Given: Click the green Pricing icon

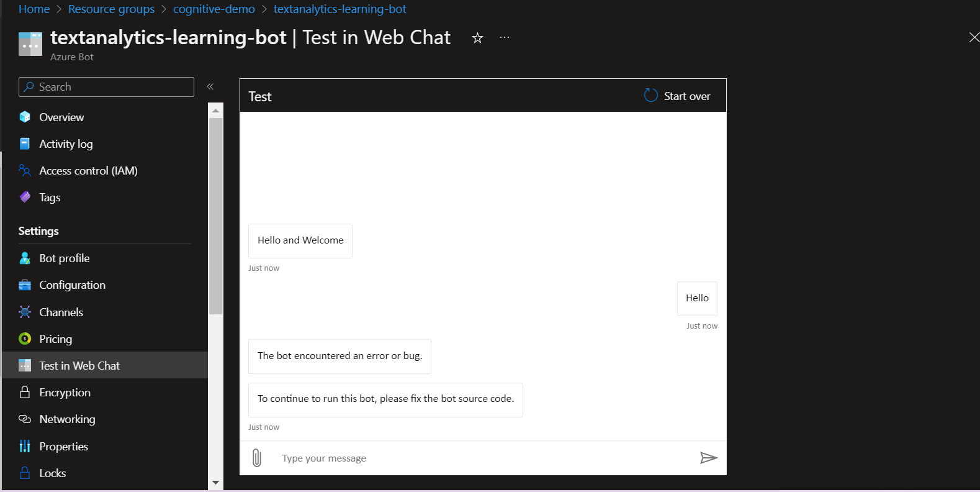Looking at the screenshot, I should click(x=25, y=339).
